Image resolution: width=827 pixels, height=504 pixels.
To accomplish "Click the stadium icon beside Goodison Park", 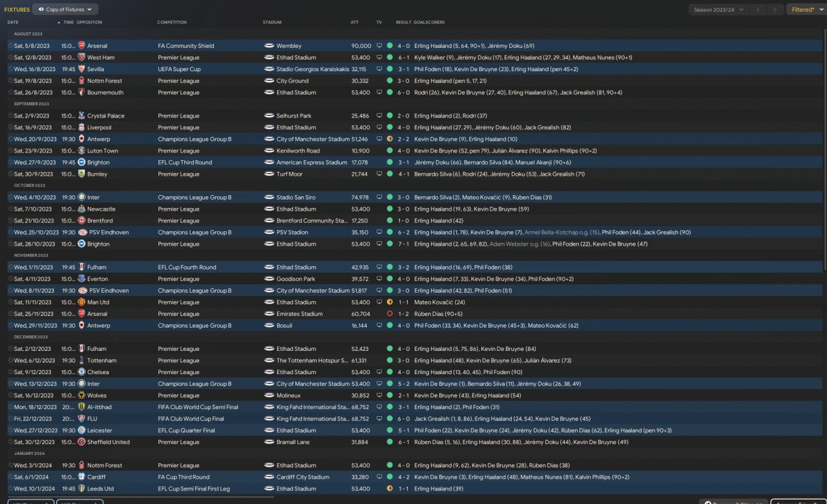I will [269, 278].
